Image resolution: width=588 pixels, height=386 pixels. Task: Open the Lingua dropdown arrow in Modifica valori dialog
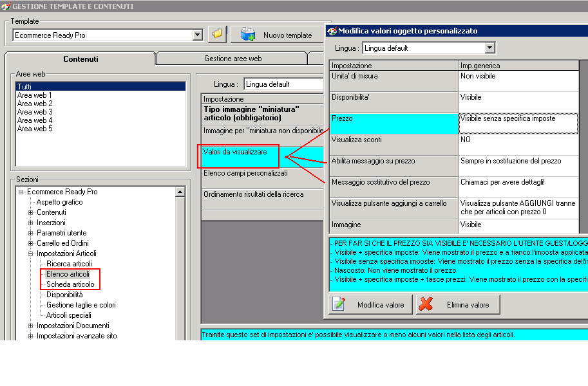(489, 48)
